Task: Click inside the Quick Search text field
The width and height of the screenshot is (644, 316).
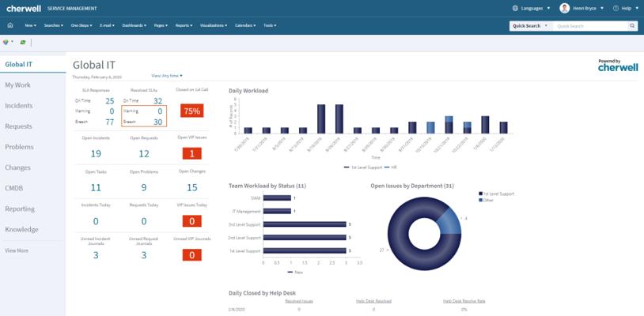Action: click(x=589, y=26)
